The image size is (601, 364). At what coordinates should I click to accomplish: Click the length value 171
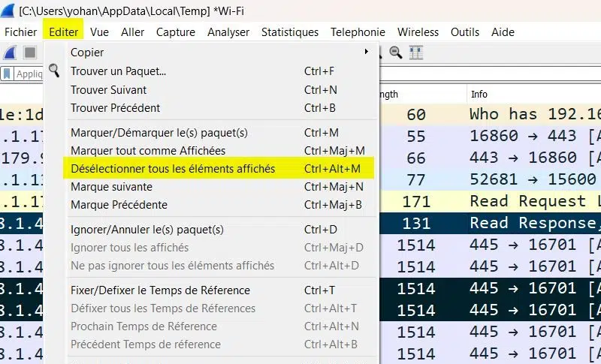click(416, 202)
